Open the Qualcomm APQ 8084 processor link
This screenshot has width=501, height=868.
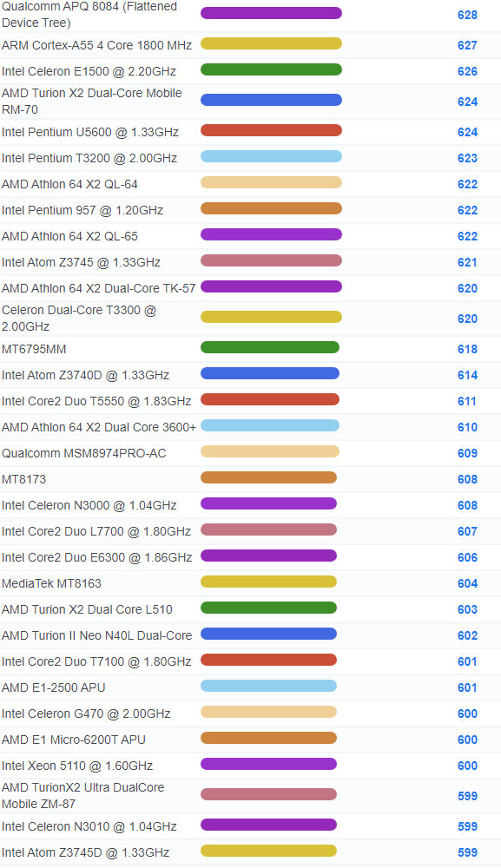[x=89, y=15]
